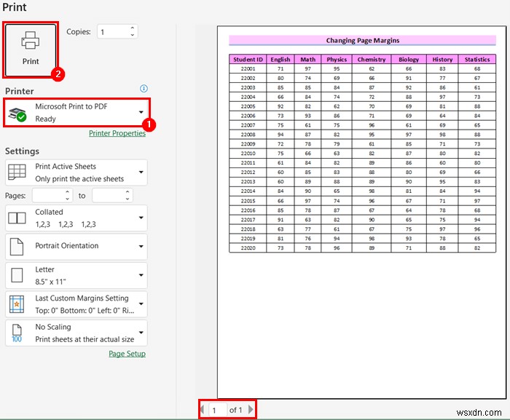Image resolution: width=510 pixels, height=420 pixels.
Task: Click the 'Statistics' column header in preview
Action: (477, 60)
